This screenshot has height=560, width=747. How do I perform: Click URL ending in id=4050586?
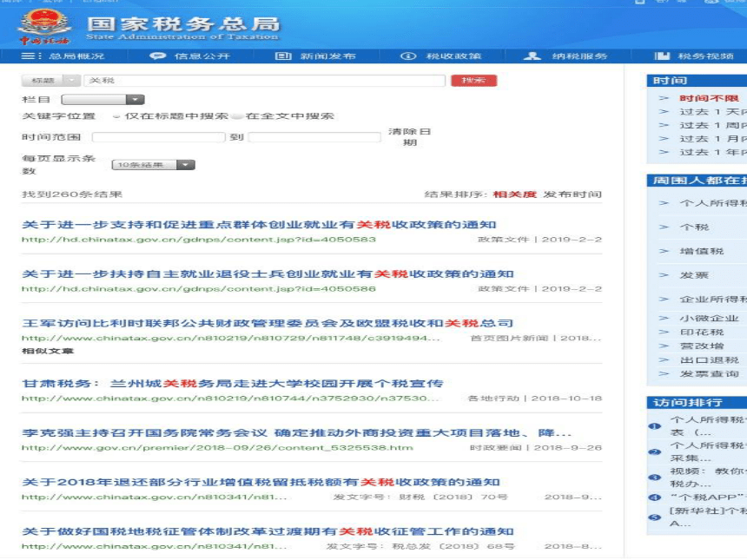point(199,289)
